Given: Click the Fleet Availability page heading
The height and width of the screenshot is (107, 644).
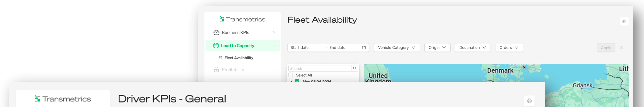Looking at the screenshot, I should pyautogui.click(x=322, y=20).
